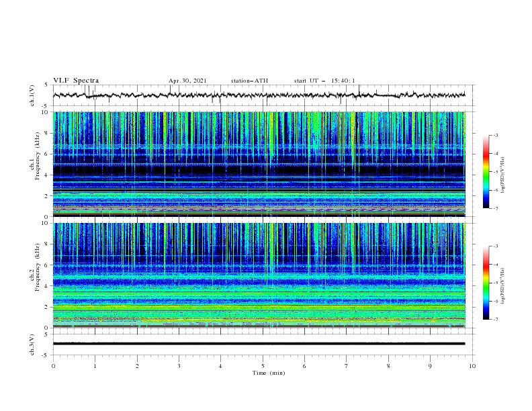Click the ch.1(V) waveform axis label
532x411 pixels.
[x=32, y=95]
